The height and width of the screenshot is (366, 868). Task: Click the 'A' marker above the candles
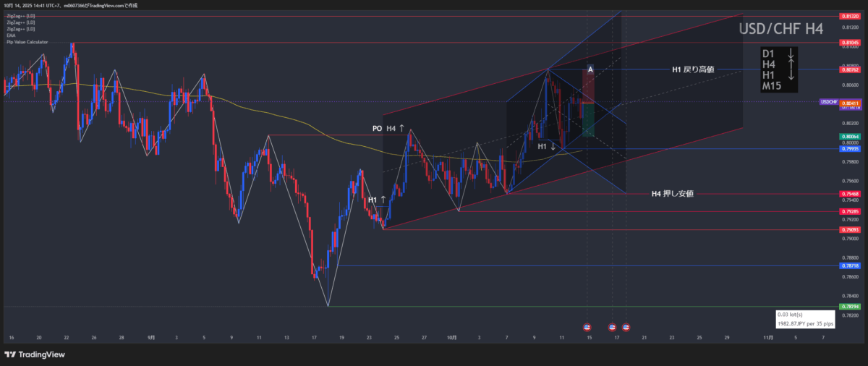pos(590,69)
